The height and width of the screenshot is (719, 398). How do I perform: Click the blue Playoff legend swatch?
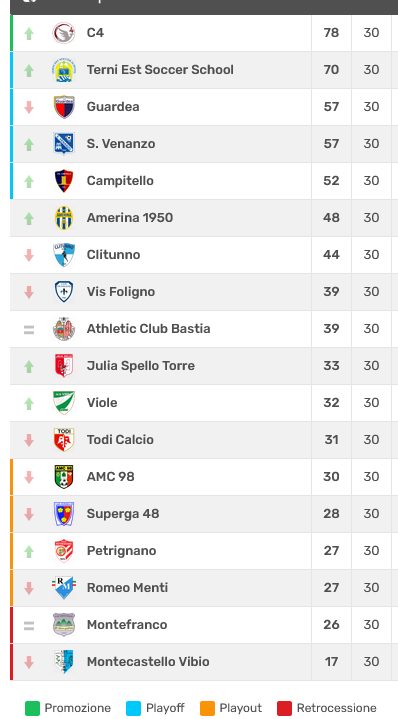point(133,708)
